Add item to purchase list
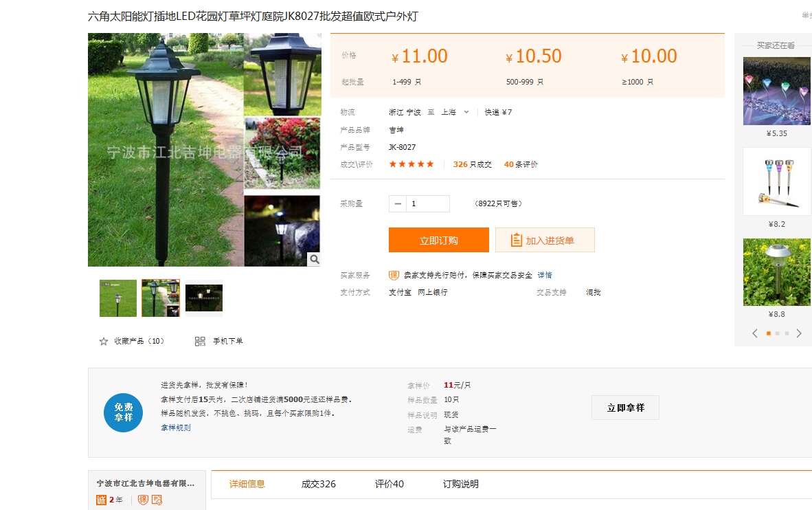The height and width of the screenshot is (510, 812). 545,240
